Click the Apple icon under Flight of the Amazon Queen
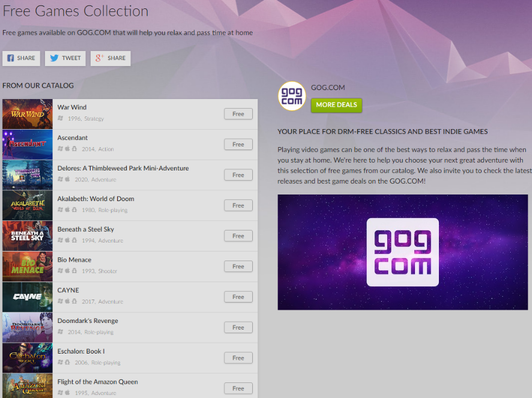Screen dimensions: 532x398 (67, 393)
